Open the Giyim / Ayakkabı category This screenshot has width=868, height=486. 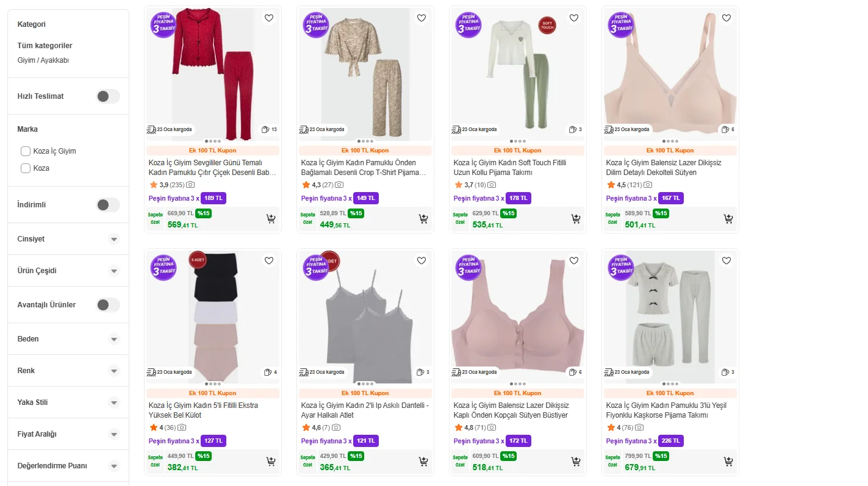click(x=43, y=60)
